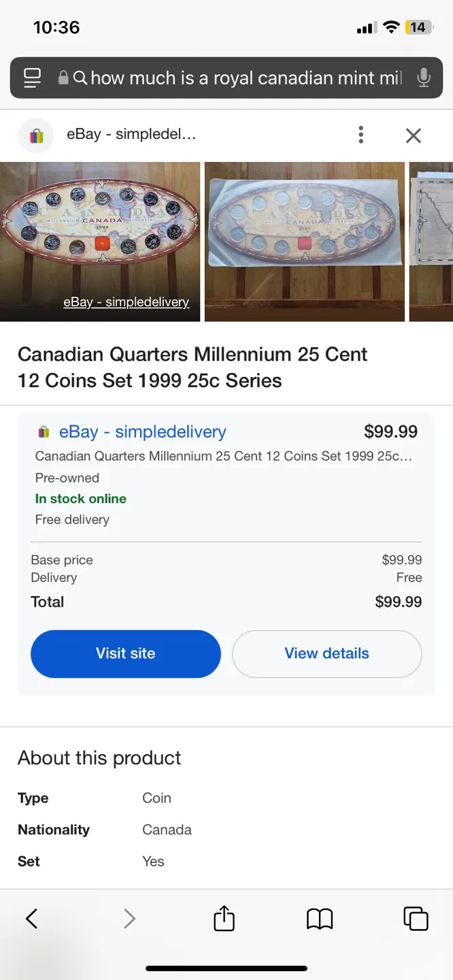Open the share sheet icon

(x=224, y=918)
